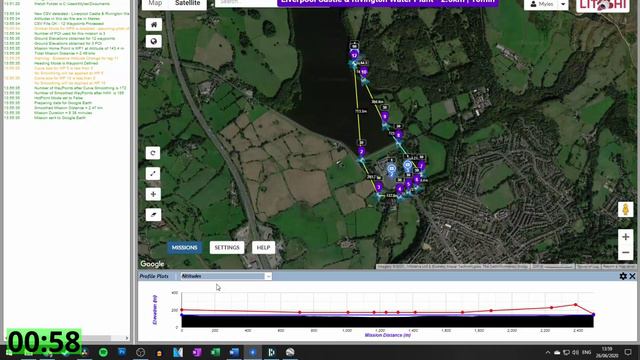Click log line 'HotPoint Mode set to False'
Screen dimensions: 640x360
pos(58,98)
